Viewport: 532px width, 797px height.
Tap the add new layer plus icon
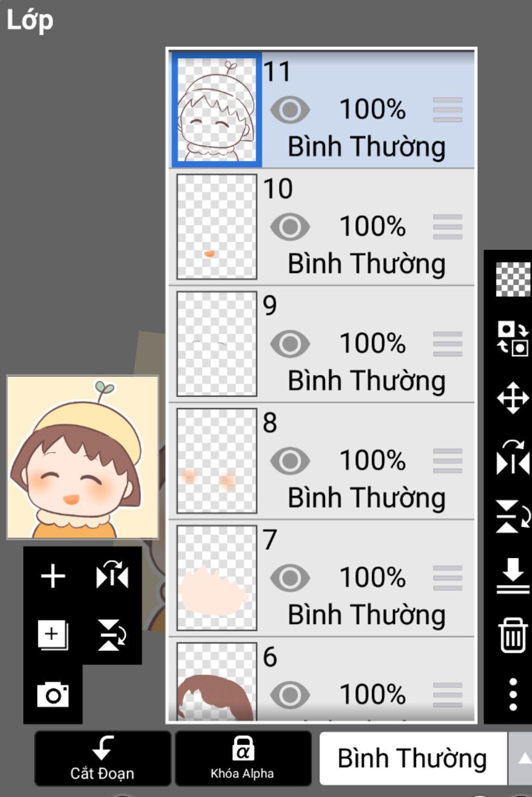(53, 576)
